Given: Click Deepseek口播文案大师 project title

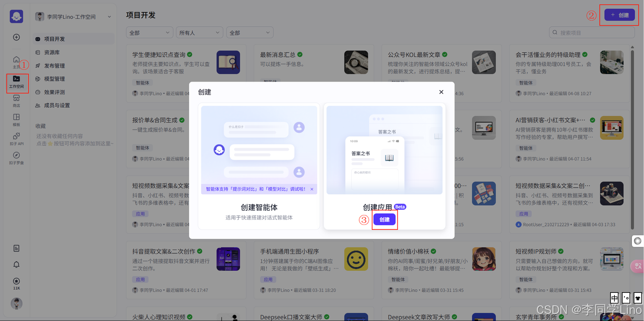Looking at the screenshot, I should coord(291,317).
